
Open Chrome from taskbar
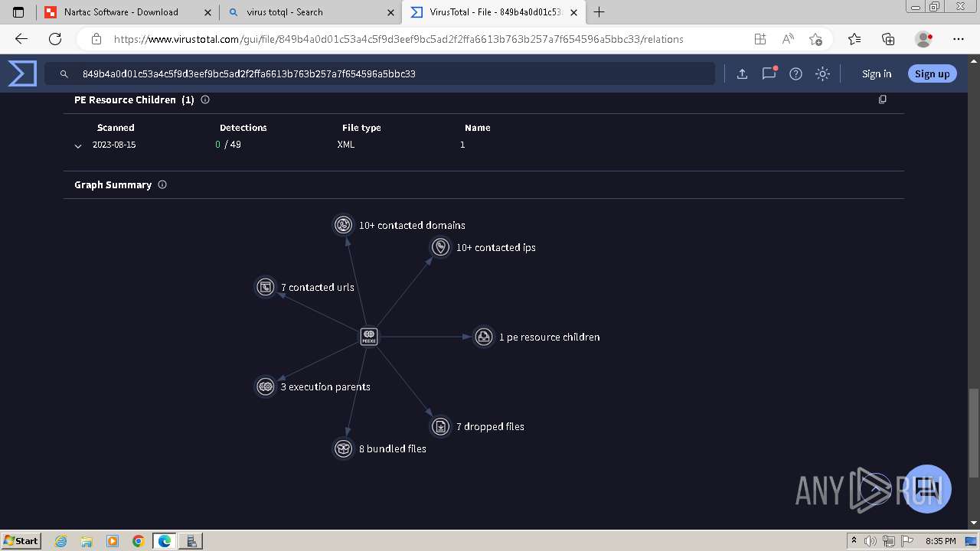click(138, 541)
